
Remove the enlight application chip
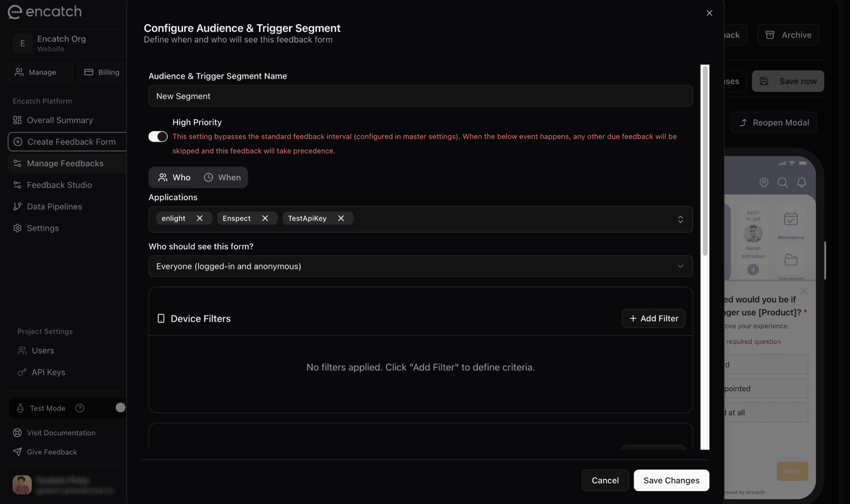(200, 218)
